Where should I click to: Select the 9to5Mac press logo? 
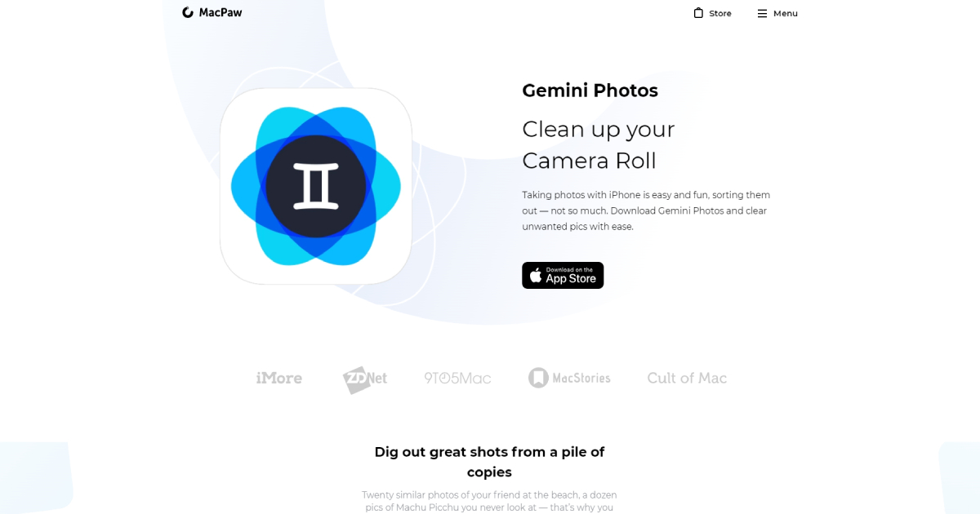pos(457,378)
